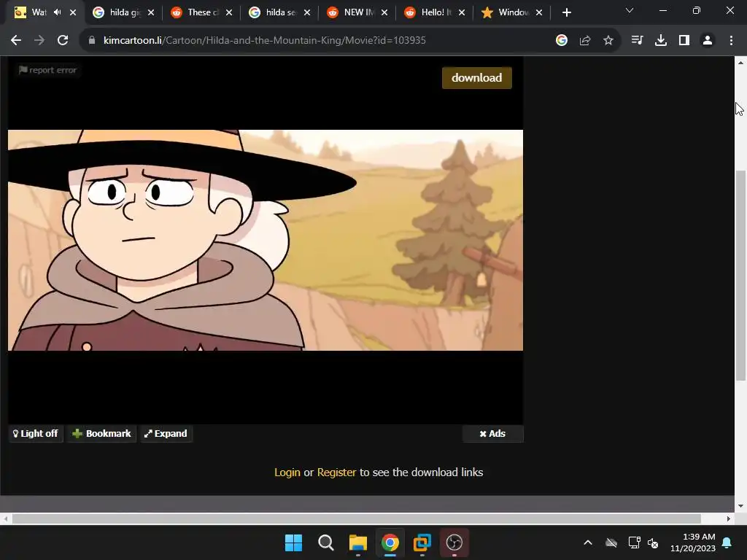Open Windows taskbar search
This screenshot has height=560, width=747.
pyautogui.click(x=326, y=542)
